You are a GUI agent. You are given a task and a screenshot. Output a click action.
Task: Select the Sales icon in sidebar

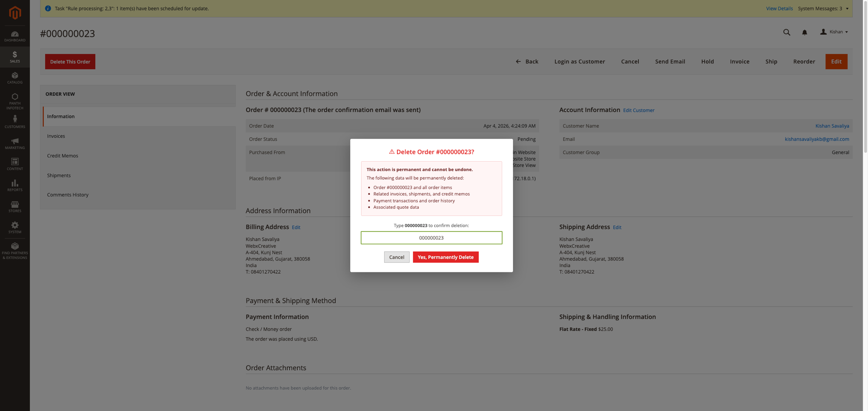15,56
